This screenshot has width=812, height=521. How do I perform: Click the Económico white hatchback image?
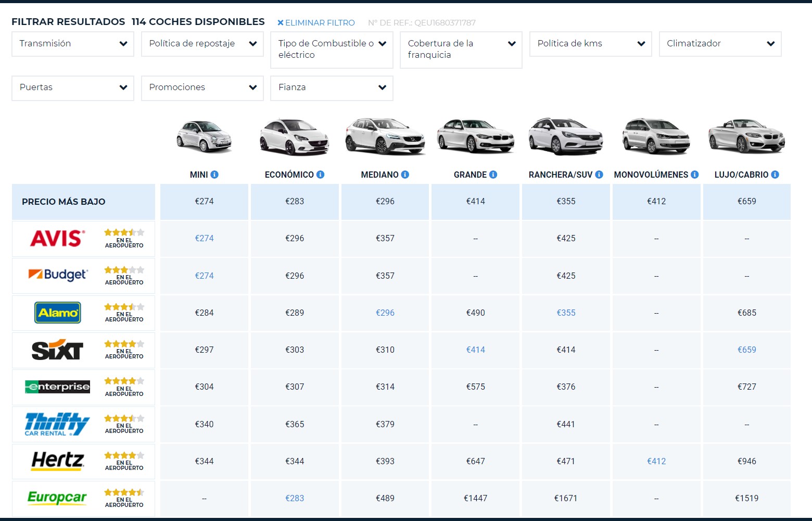[295, 137]
